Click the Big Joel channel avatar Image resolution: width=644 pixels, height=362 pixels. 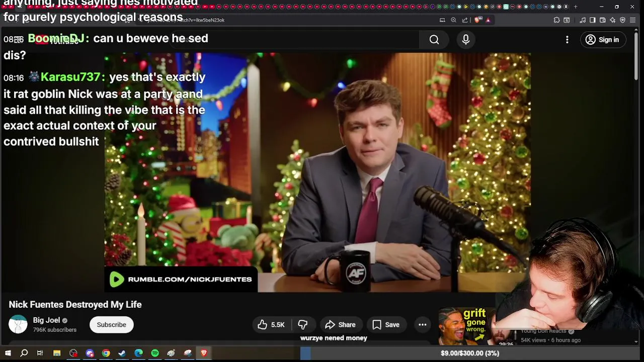[18, 324]
